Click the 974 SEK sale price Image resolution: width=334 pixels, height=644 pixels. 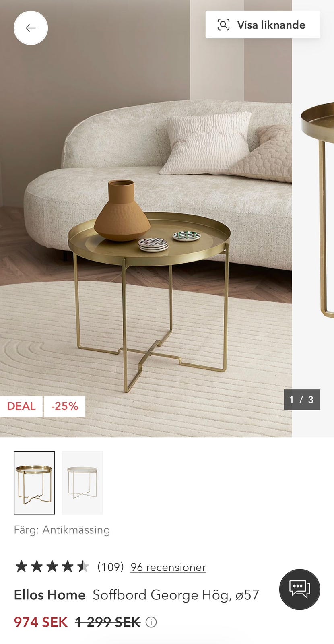(x=41, y=622)
